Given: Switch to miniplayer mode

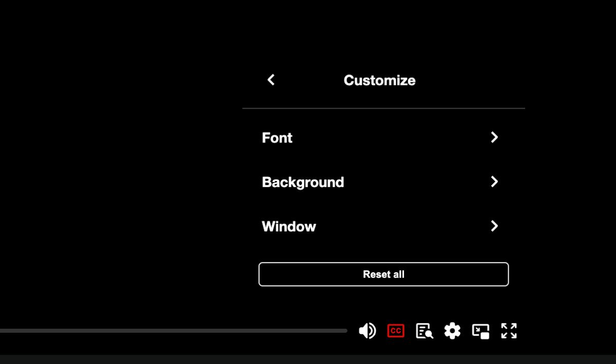Looking at the screenshot, I should pos(481,331).
